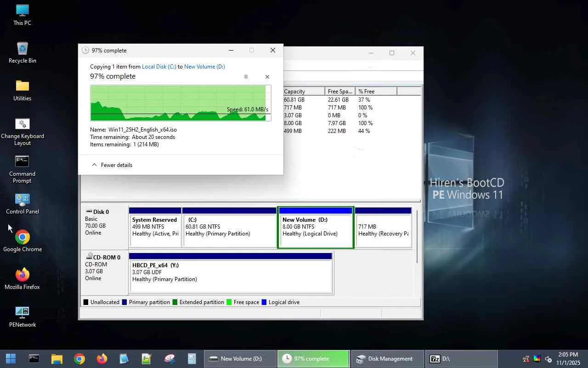Click the volume tray icon
The height and width of the screenshot is (368, 588).
click(x=548, y=359)
